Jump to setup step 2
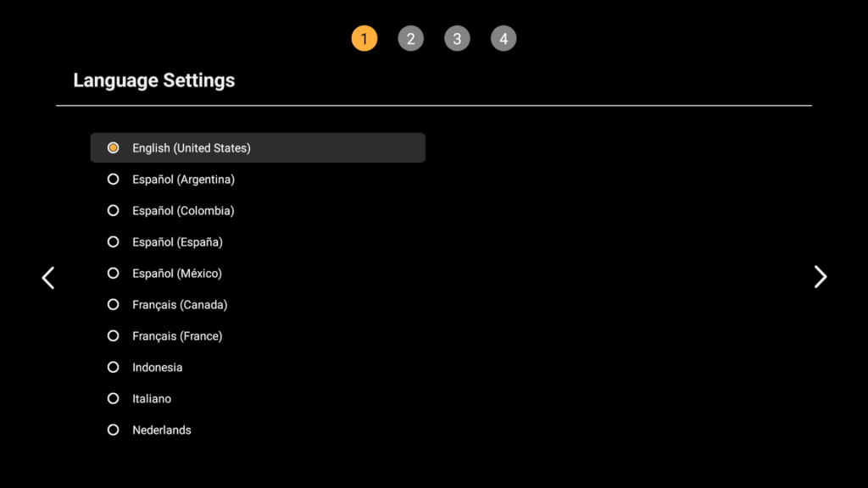Screen dimensions: 868x488 [410, 39]
